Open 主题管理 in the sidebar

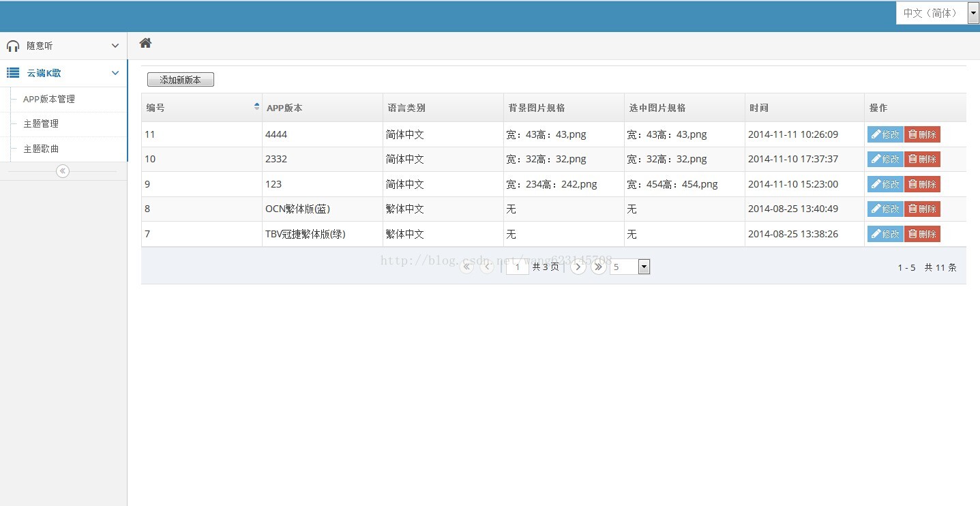pyautogui.click(x=41, y=123)
